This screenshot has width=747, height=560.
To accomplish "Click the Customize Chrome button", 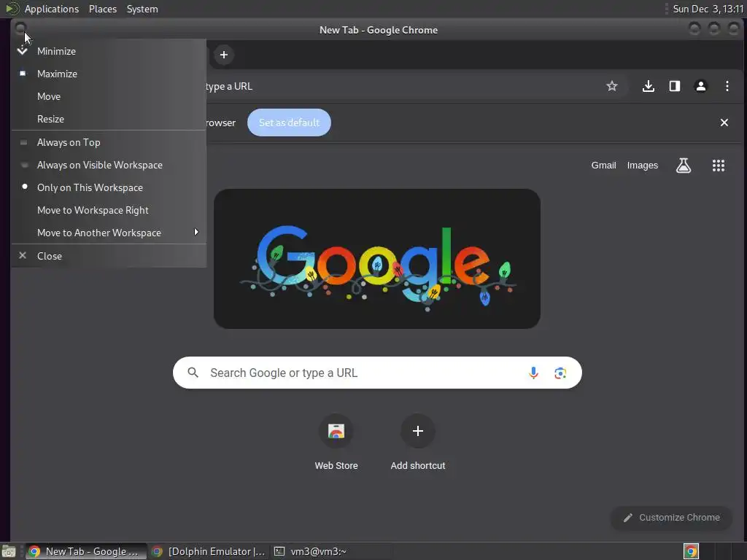I will click(671, 518).
